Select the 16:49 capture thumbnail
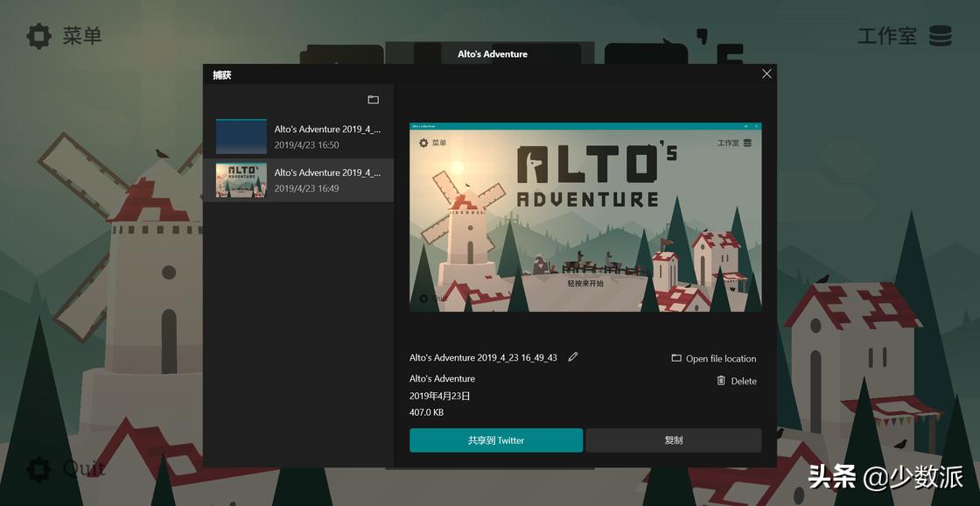Screen dimensions: 980x506 (241, 180)
